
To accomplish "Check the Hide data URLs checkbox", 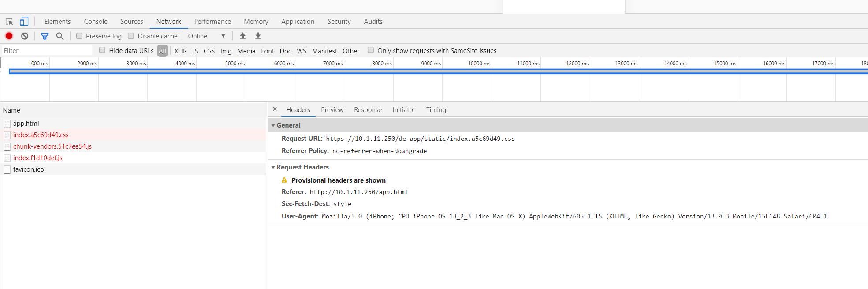I will click(x=102, y=50).
